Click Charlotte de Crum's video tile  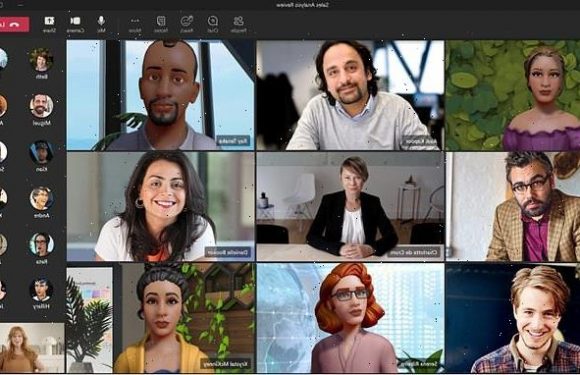[x=350, y=207]
